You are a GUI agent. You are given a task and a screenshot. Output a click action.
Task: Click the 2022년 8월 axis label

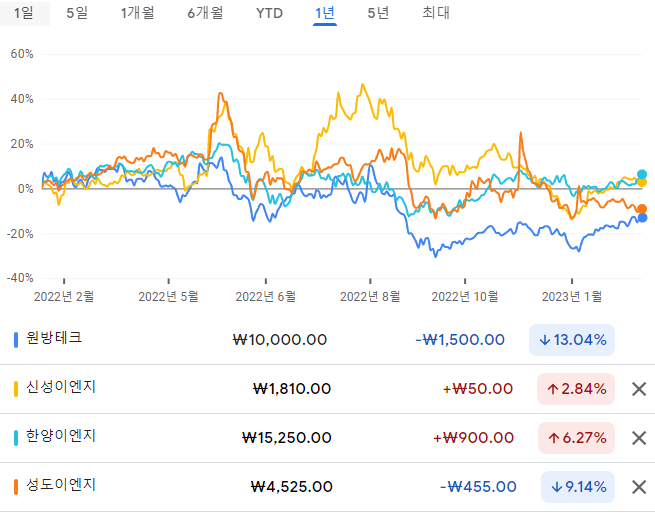370,297
